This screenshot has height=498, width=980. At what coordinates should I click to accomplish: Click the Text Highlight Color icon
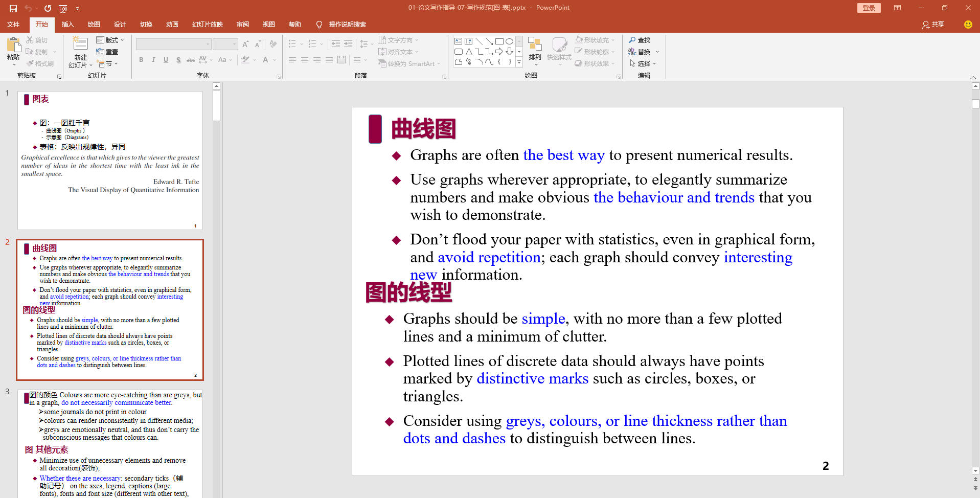245,60
